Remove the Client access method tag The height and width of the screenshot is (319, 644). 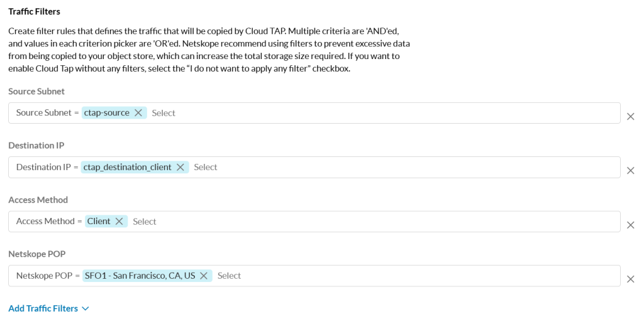pyautogui.click(x=119, y=222)
